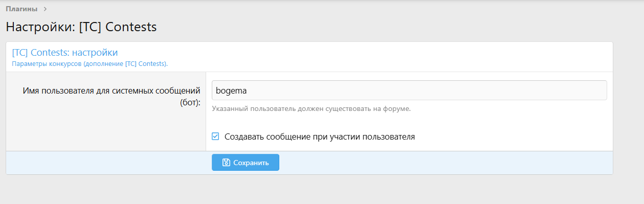The width and height of the screenshot is (644, 204).
Task: Click the floppy disk icon on the Сохранить button
Action: [x=226, y=163]
